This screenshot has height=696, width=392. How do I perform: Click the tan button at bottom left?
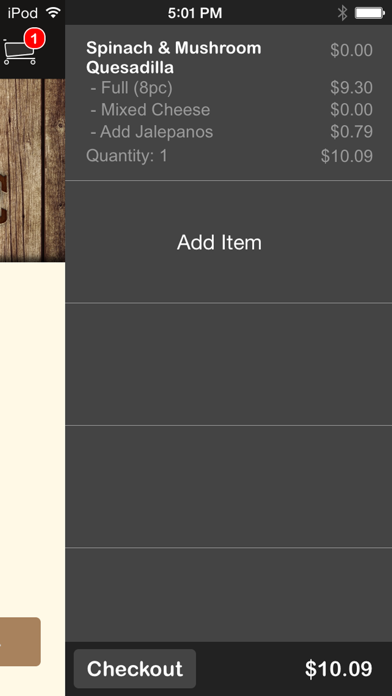20,641
